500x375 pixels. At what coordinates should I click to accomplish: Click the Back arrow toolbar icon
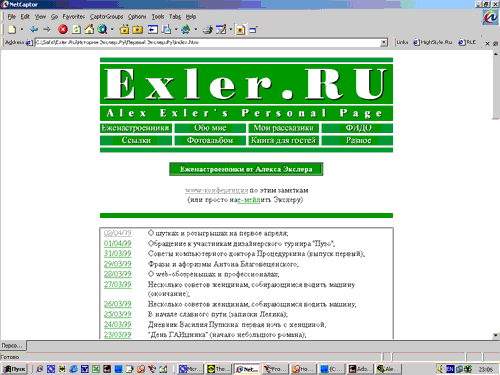tap(34, 30)
